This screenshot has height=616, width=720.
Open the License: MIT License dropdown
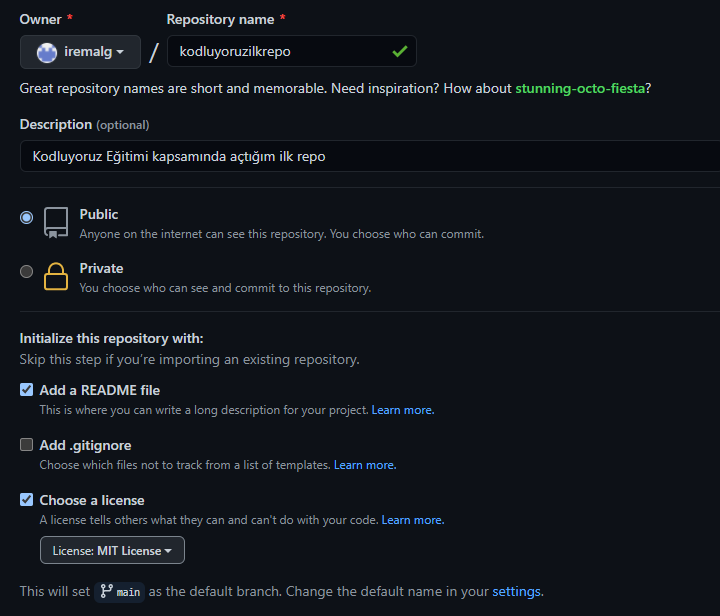[x=112, y=550]
